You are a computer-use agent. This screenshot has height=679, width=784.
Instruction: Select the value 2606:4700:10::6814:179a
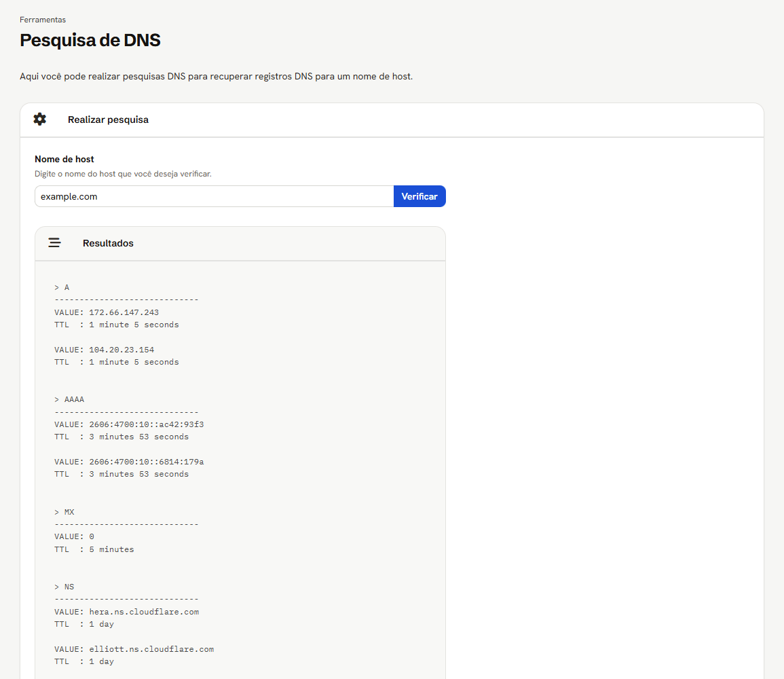[147, 462]
